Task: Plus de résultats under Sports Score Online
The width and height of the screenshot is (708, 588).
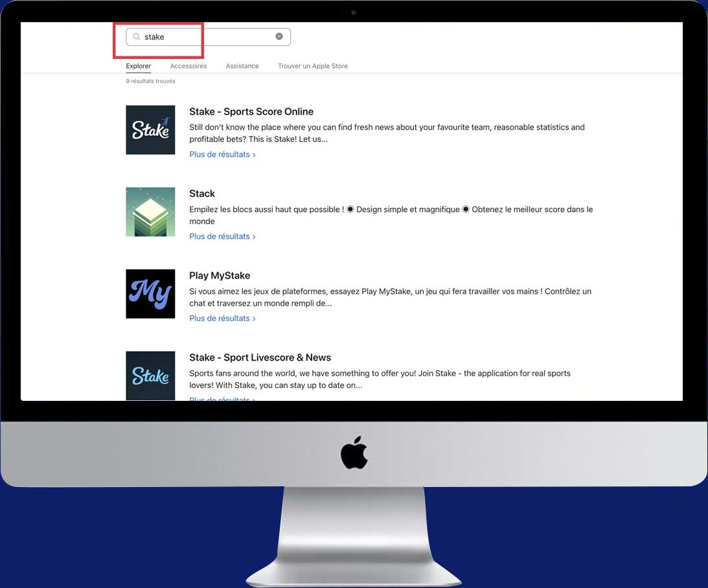Action: [x=222, y=154]
